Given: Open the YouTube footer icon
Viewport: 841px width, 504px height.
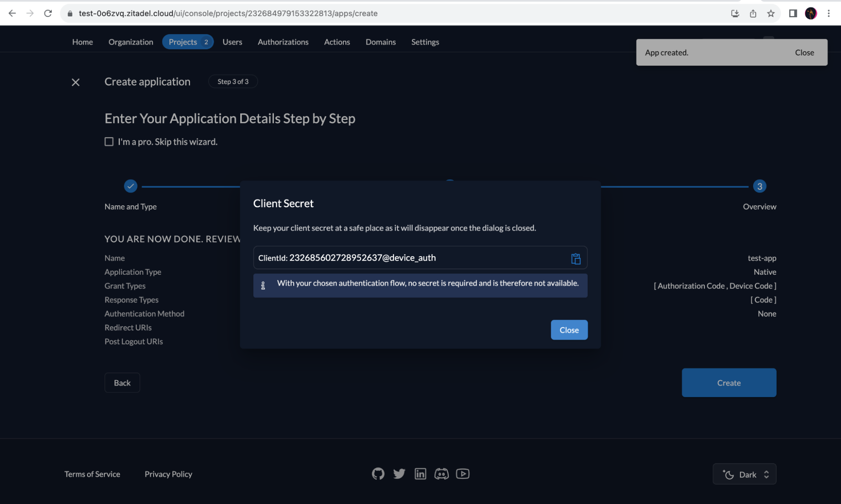Looking at the screenshot, I should tap(462, 474).
